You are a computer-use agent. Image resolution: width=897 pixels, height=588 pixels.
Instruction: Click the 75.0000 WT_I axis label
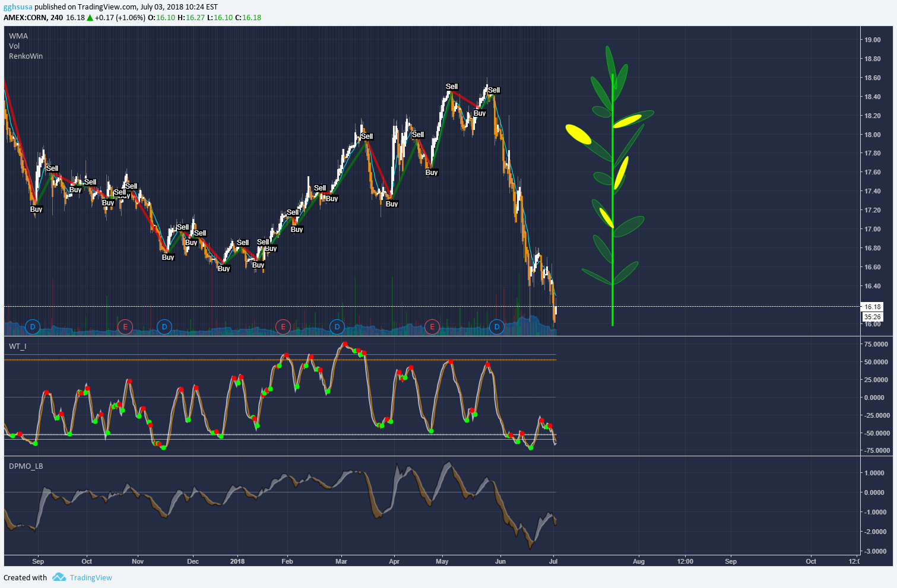click(x=876, y=344)
